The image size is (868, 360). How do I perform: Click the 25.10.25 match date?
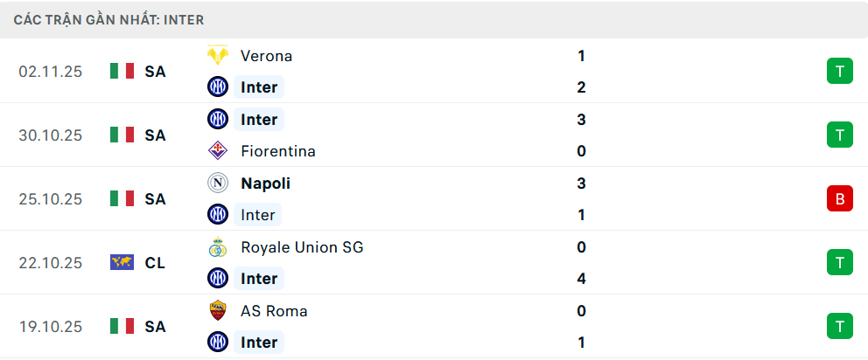click(x=50, y=199)
